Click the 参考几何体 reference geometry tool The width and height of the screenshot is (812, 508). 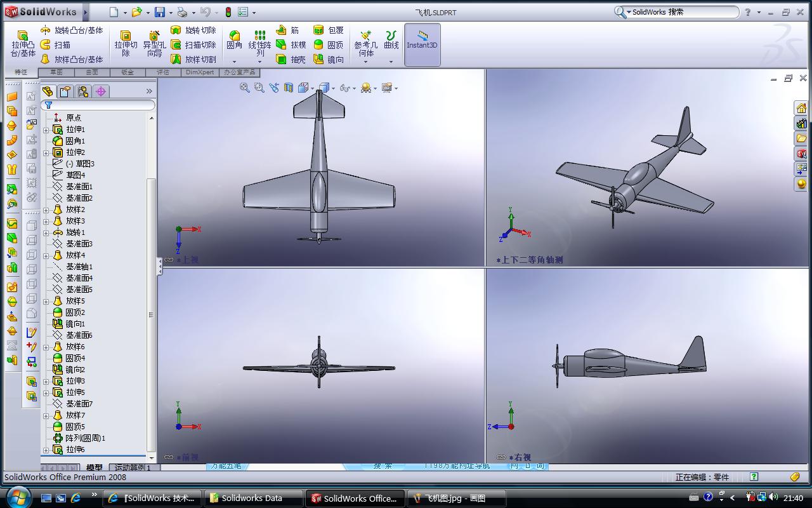click(365, 43)
